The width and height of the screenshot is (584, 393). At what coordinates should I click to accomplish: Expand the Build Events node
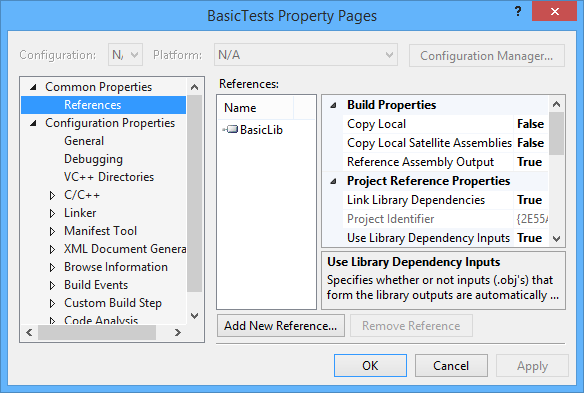click(52, 285)
